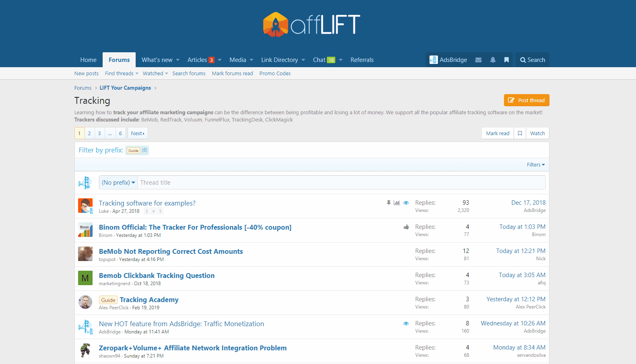Expand the Link Directory menu arrow
Image resolution: width=636 pixels, height=364 pixels.
(x=303, y=60)
